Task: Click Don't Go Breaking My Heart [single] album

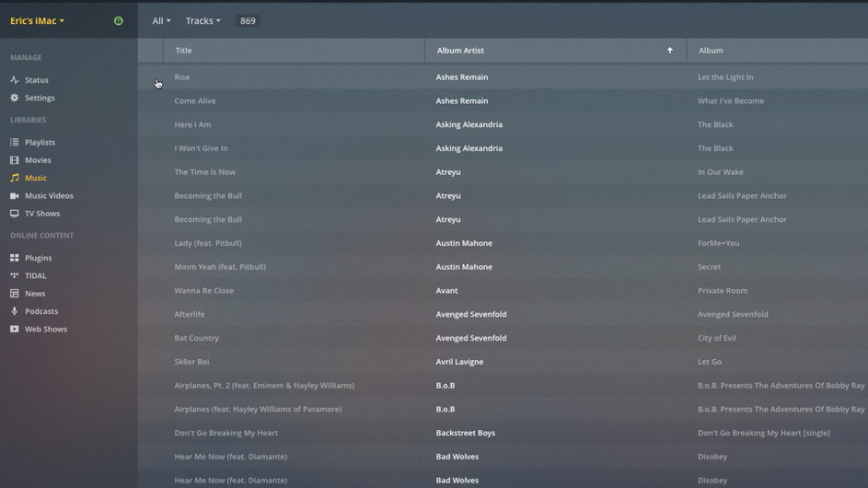Action: (764, 433)
